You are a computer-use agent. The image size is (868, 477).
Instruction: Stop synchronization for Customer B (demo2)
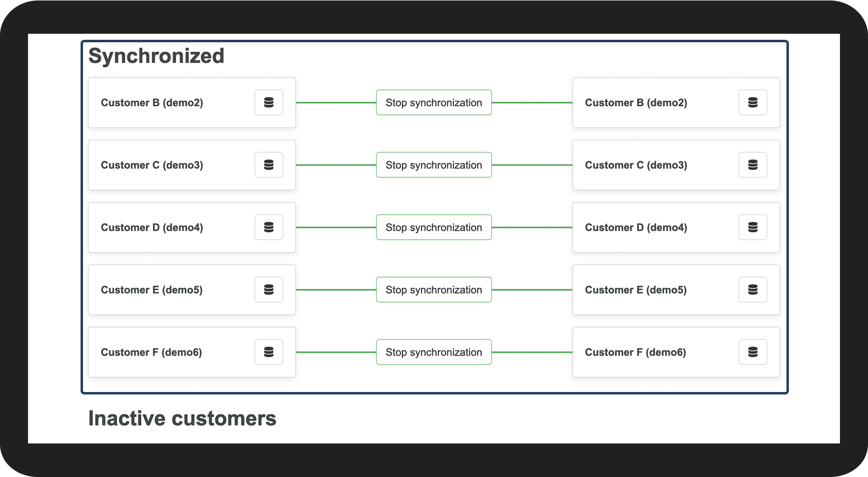click(x=434, y=103)
